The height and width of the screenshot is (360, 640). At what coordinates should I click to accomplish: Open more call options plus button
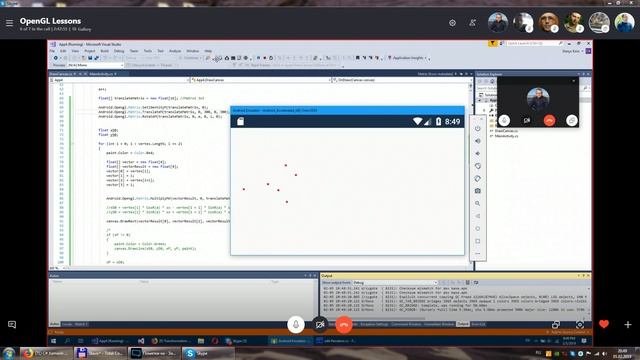pyautogui.click(x=628, y=324)
